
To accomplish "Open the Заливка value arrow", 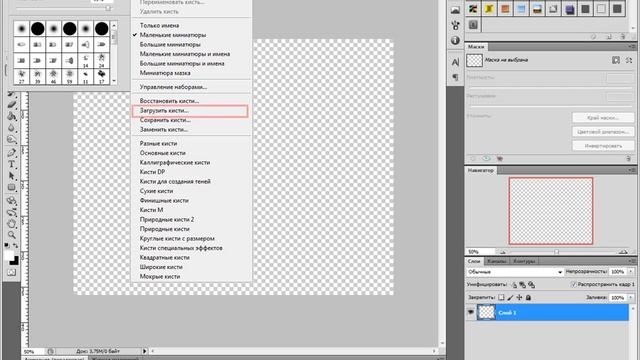I will (631, 298).
